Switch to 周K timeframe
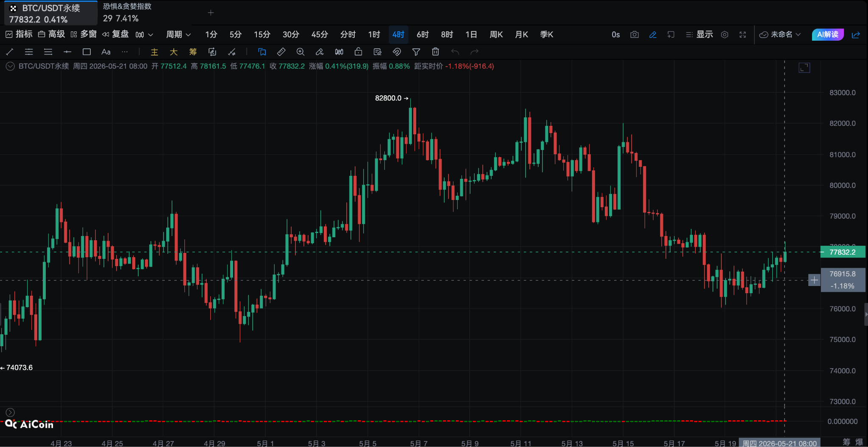The image size is (868, 447). pyautogui.click(x=496, y=34)
